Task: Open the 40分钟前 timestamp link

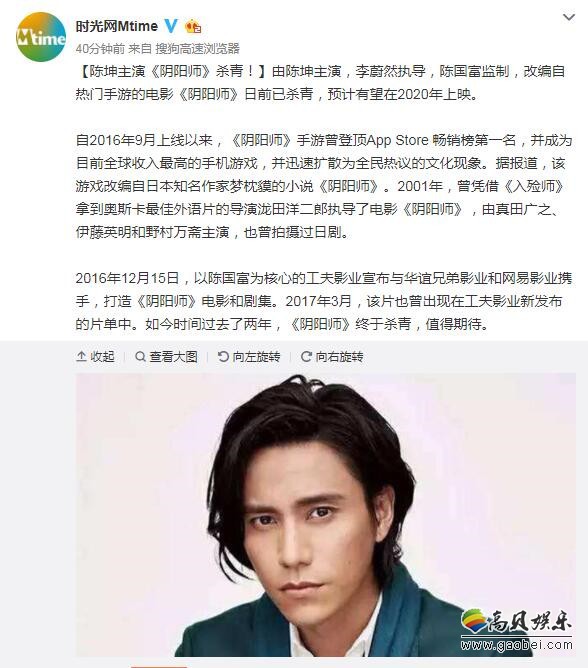Action: (100, 49)
